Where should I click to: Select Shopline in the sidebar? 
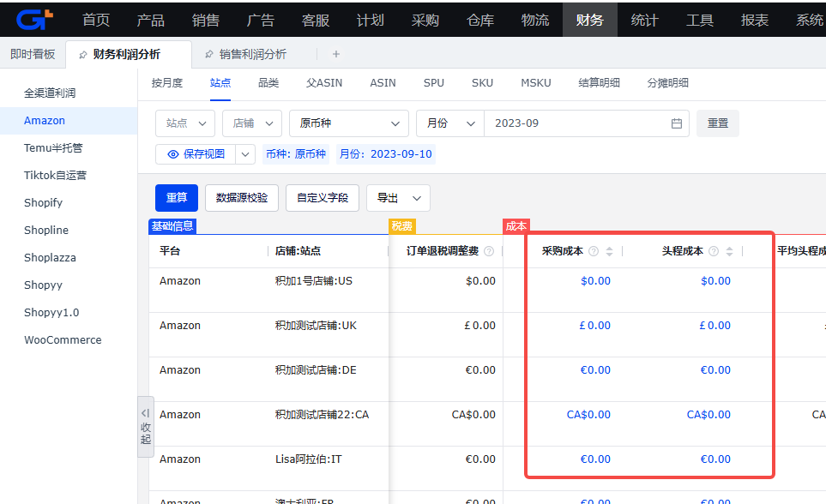coord(46,231)
